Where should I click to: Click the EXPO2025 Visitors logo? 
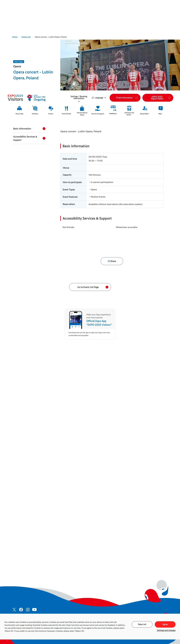[15, 98]
